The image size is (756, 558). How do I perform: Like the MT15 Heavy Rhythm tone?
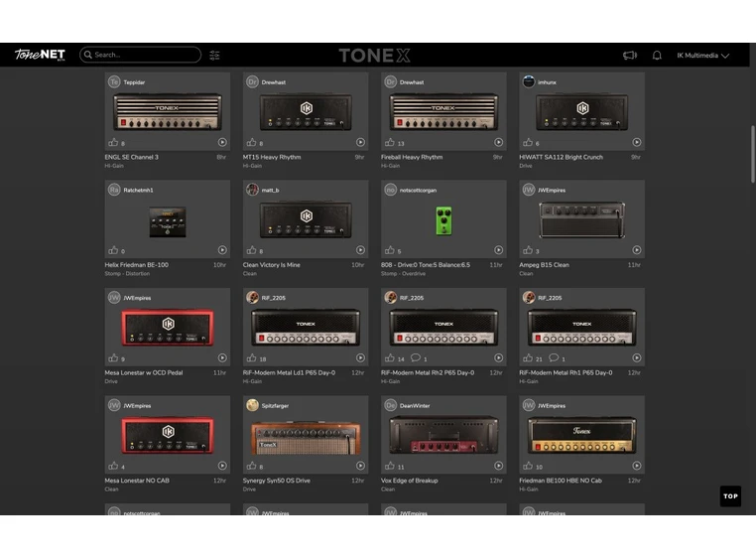pos(252,142)
